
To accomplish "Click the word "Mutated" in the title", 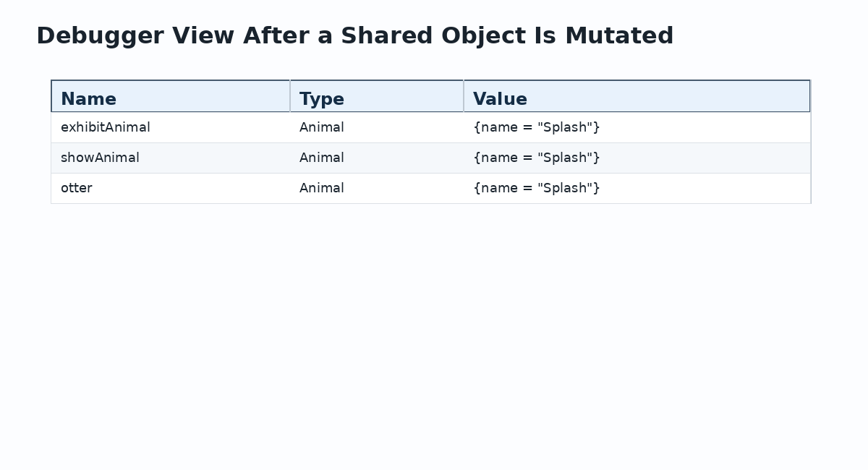I will [619, 36].
